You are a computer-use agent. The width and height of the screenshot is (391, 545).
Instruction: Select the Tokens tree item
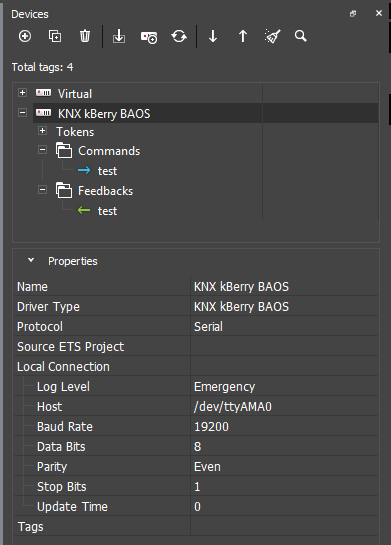pos(75,132)
